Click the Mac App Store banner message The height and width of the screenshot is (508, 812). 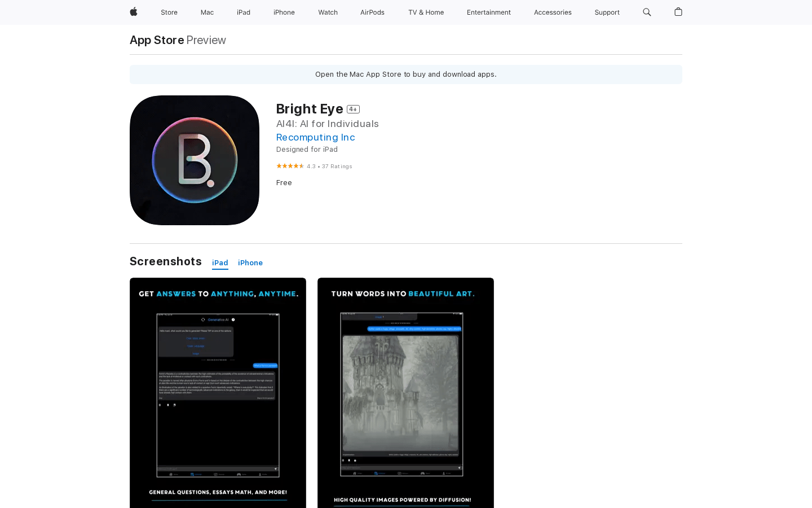click(406, 75)
